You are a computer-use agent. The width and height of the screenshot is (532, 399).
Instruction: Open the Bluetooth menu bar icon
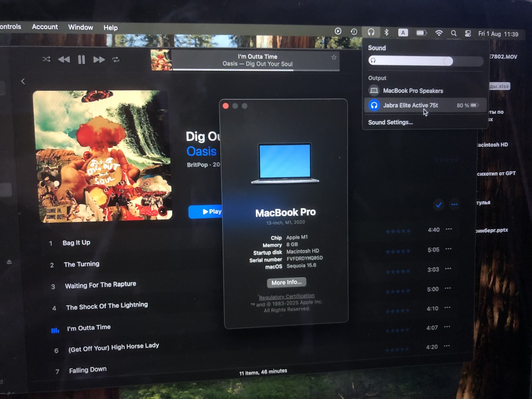(386, 32)
